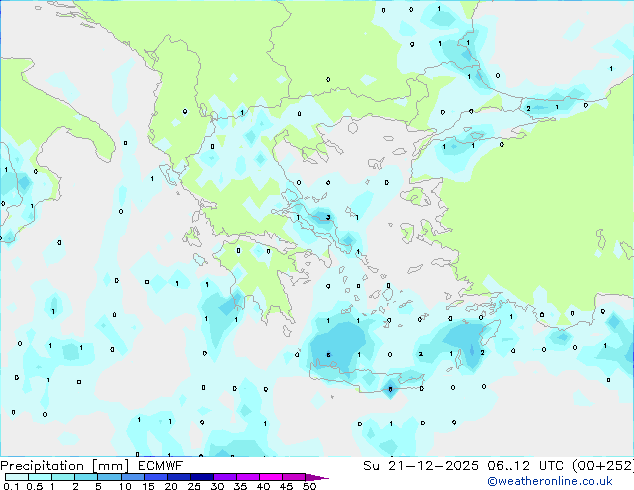Pick legend swatch between 10 and 15
The image size is (634, 490).
pos(133,477)
